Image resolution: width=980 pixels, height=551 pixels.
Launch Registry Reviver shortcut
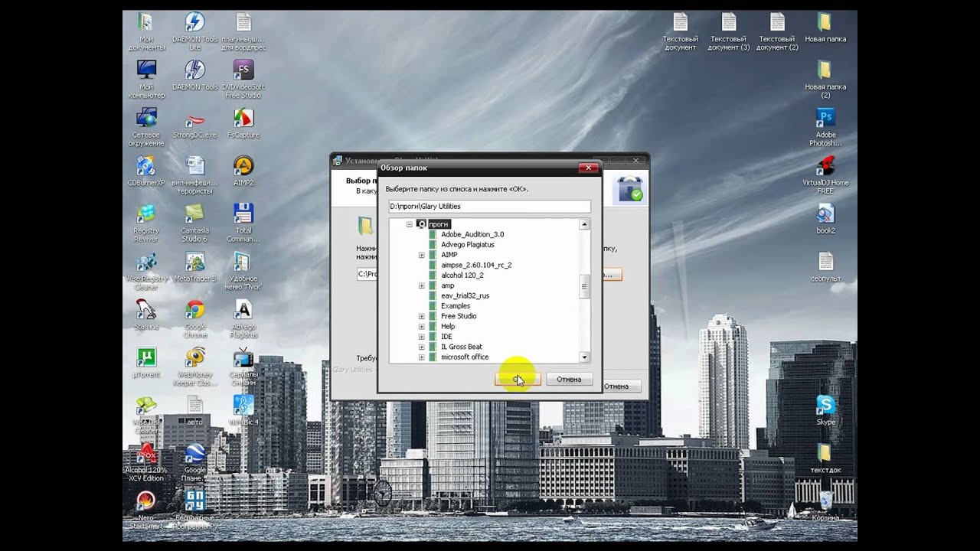146,223
